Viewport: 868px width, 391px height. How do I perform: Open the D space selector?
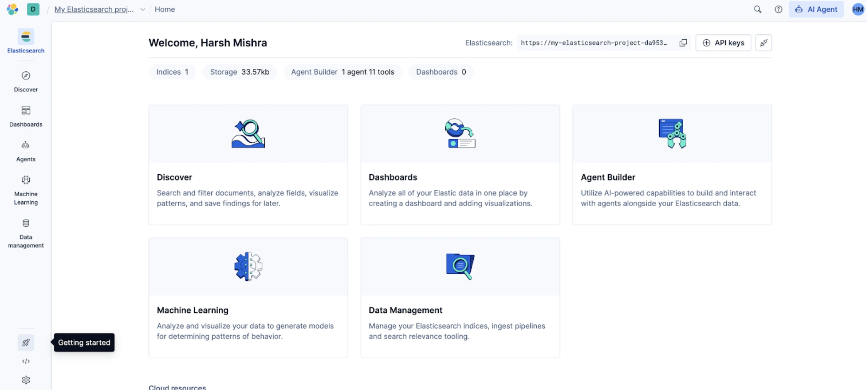click(x=33, y=9)
